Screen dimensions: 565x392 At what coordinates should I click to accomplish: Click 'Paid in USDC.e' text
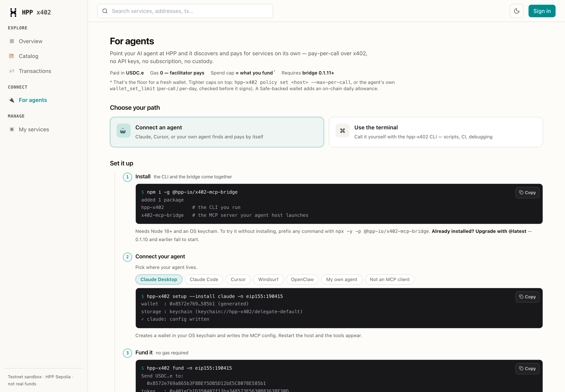pos(127,73)
